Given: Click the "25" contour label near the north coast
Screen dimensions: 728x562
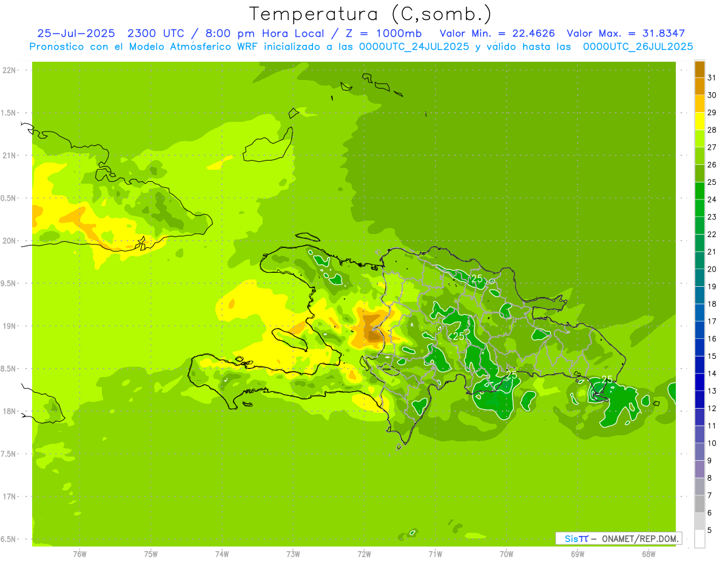Looking at the screenshot, I should pyautogui.click(x=477, y=279).
